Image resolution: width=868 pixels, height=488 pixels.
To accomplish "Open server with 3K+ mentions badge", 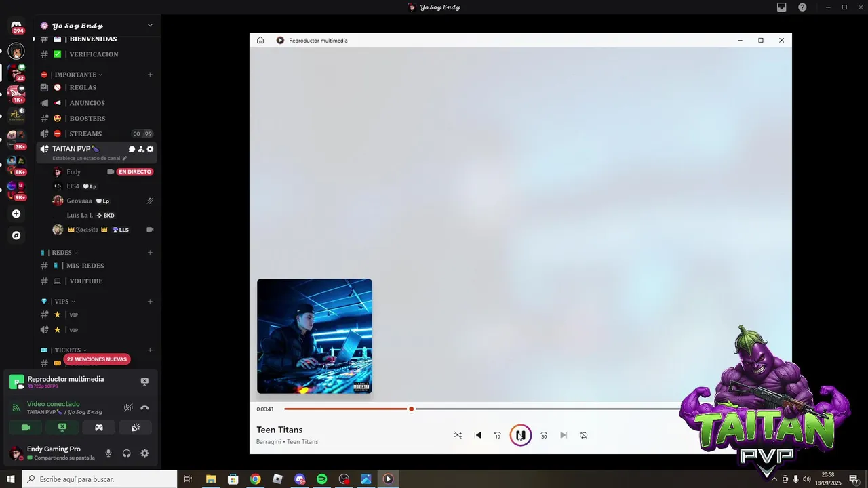I will click(16, 140).
